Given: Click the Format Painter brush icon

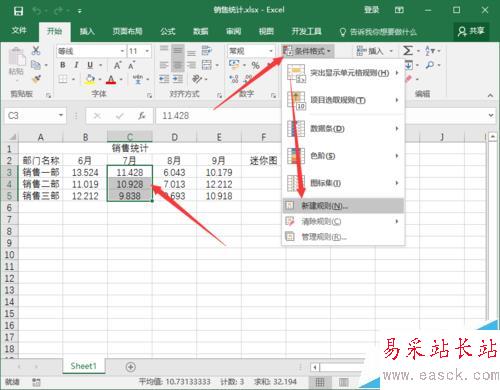Looking at the screenshot, I should point(36,79).
